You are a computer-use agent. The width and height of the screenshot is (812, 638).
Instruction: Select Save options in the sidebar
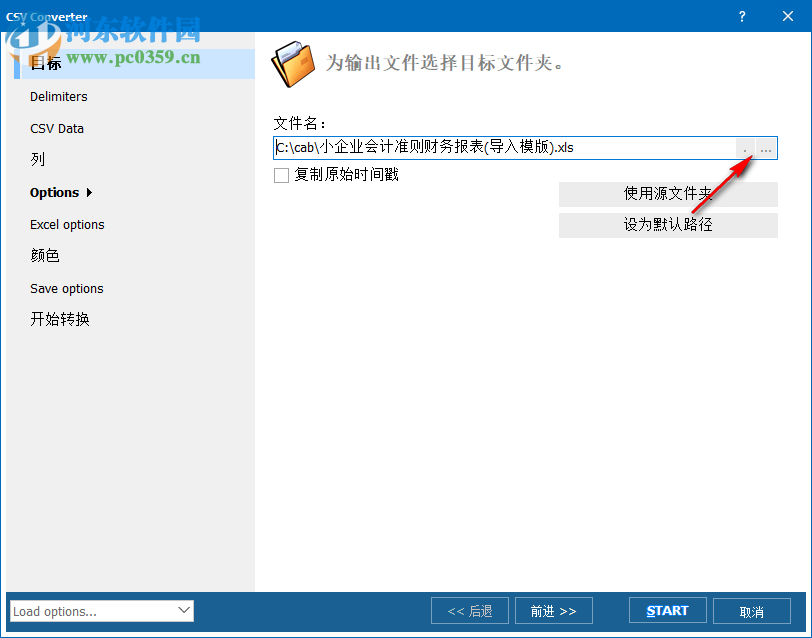[66, 288]
